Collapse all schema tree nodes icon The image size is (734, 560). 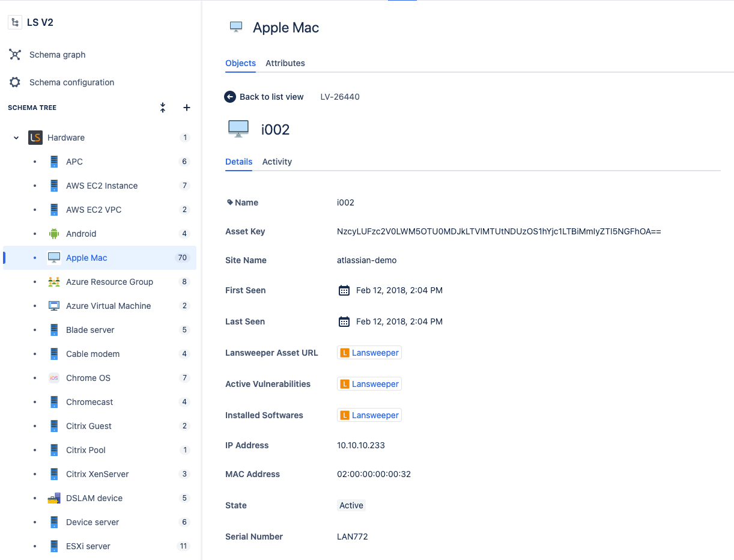coord(163,108)
